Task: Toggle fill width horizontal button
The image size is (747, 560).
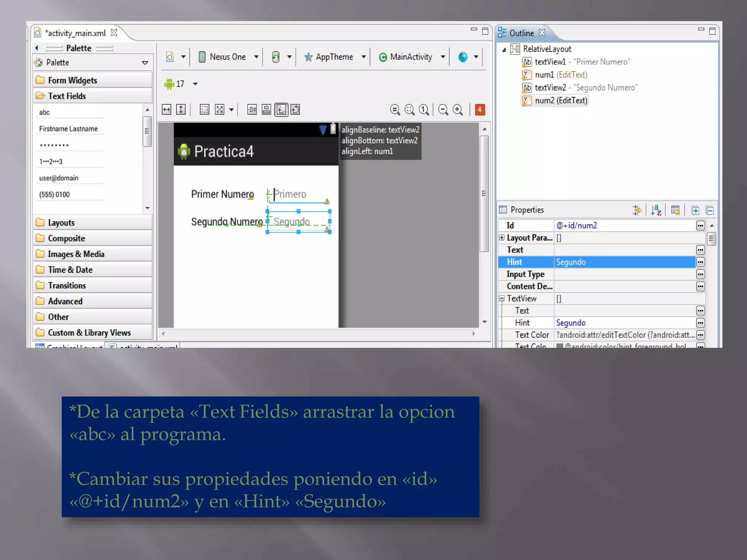Action: (167, 109)
